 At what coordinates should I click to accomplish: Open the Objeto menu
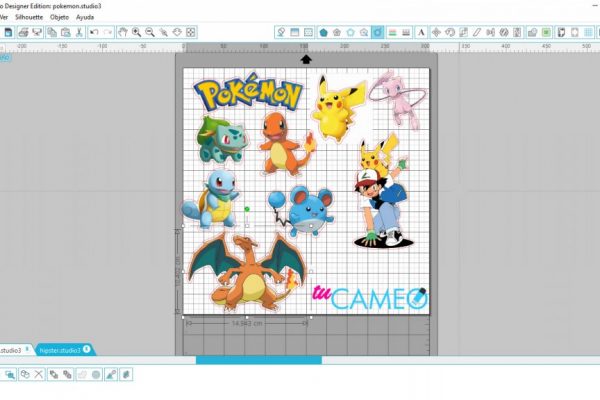coord(59,17)
